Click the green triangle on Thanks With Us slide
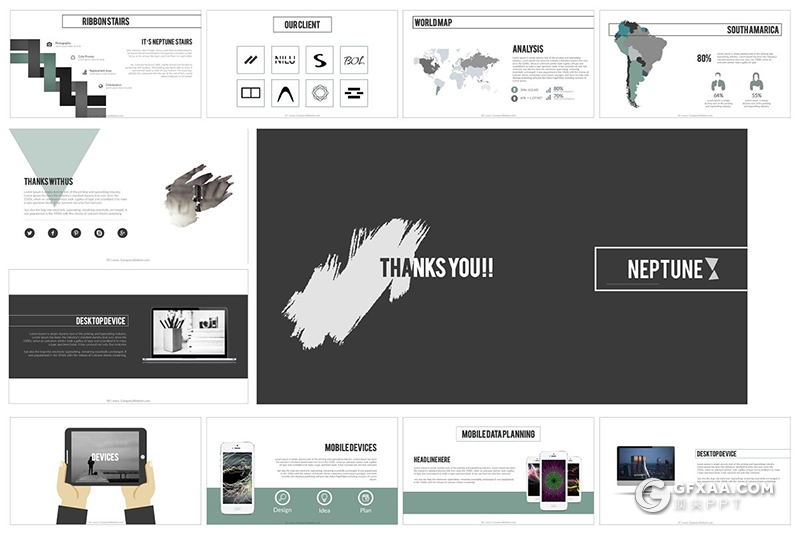 click(x=54, y=152)
